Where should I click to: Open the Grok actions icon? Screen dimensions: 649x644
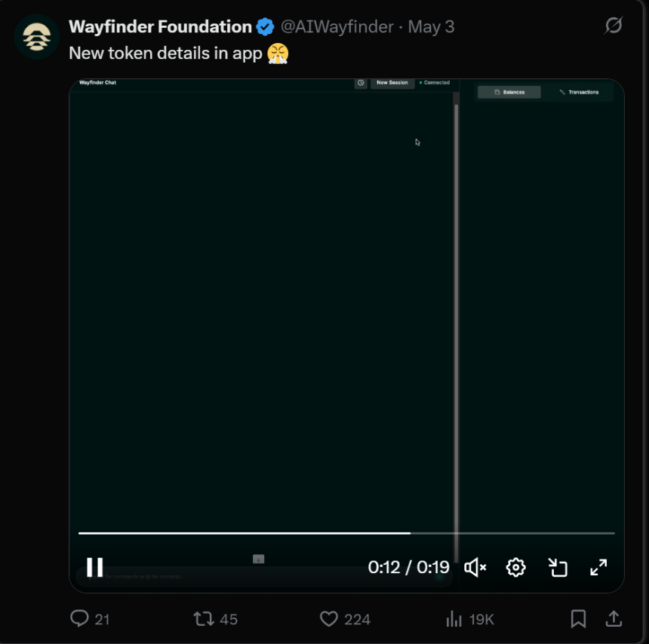coord(614,26)
